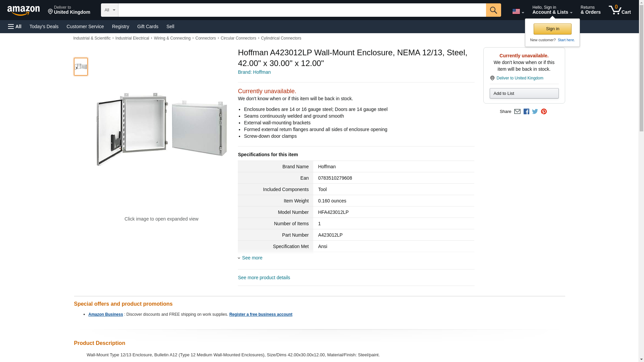Open Today's Deals in the nav bar
Image resolution: width=644 pixels, height=362 pixels.
[x=44, y=26]
